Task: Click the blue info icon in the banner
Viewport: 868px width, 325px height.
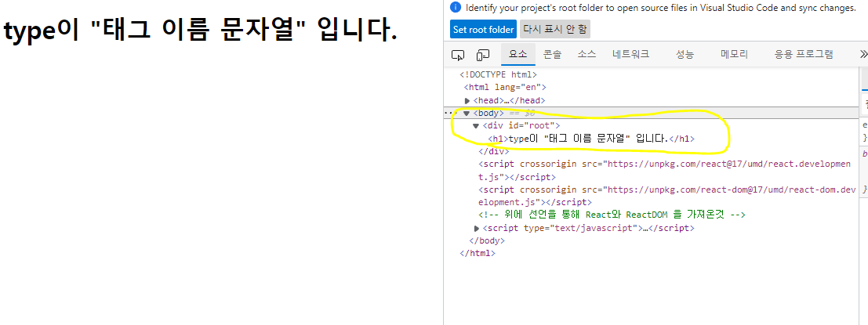Action: pyautogui.click(x=456, y=8)
